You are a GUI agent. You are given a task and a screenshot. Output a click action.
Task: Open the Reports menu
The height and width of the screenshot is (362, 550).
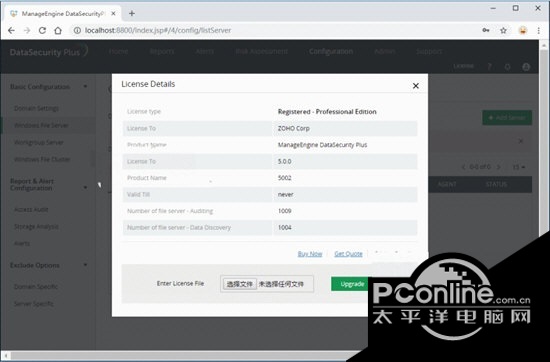click(162, 52)
